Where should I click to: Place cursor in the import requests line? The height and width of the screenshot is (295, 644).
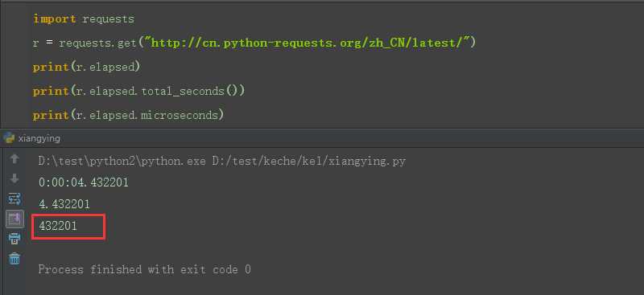coord(84,18)
